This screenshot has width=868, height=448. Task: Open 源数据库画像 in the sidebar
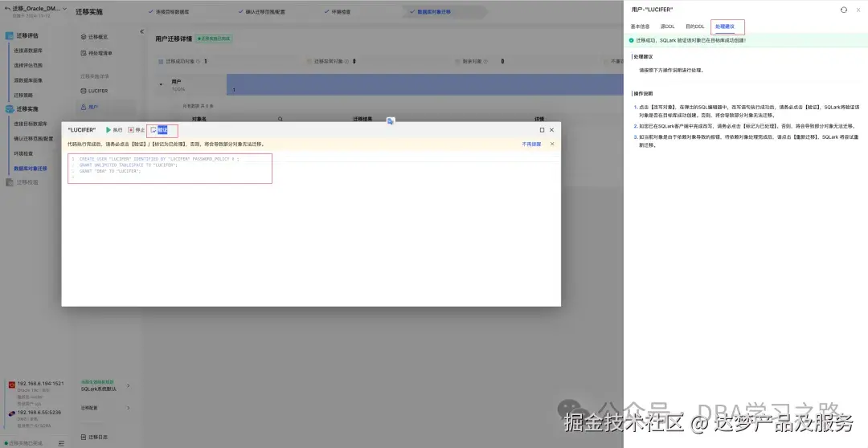[28, 80]
